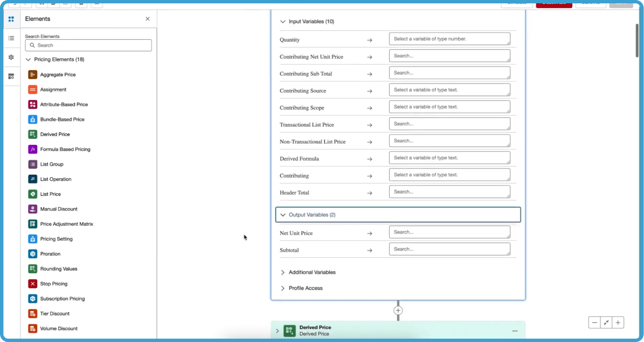Click the list outline icon in sidebar
Viewport: 644px width, 342px height.
pos(11,38)
